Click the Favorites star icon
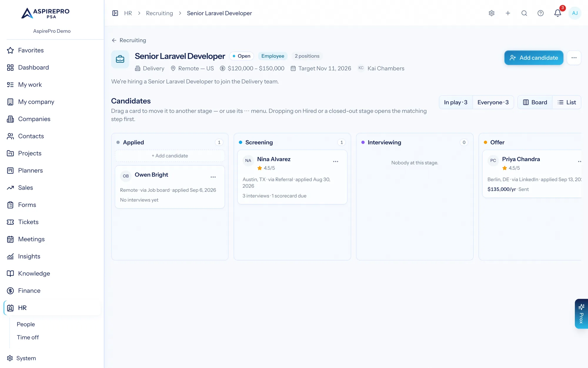 10,50
